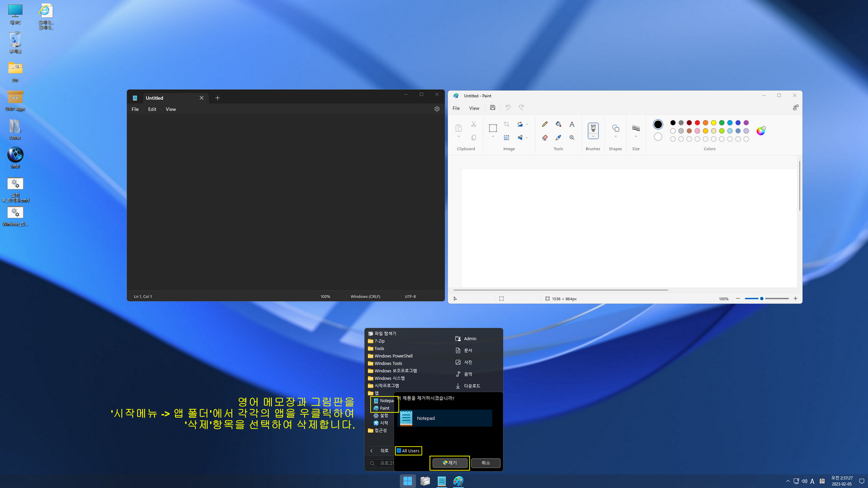Close the Untitled tab in Notepad

(201, 98)
